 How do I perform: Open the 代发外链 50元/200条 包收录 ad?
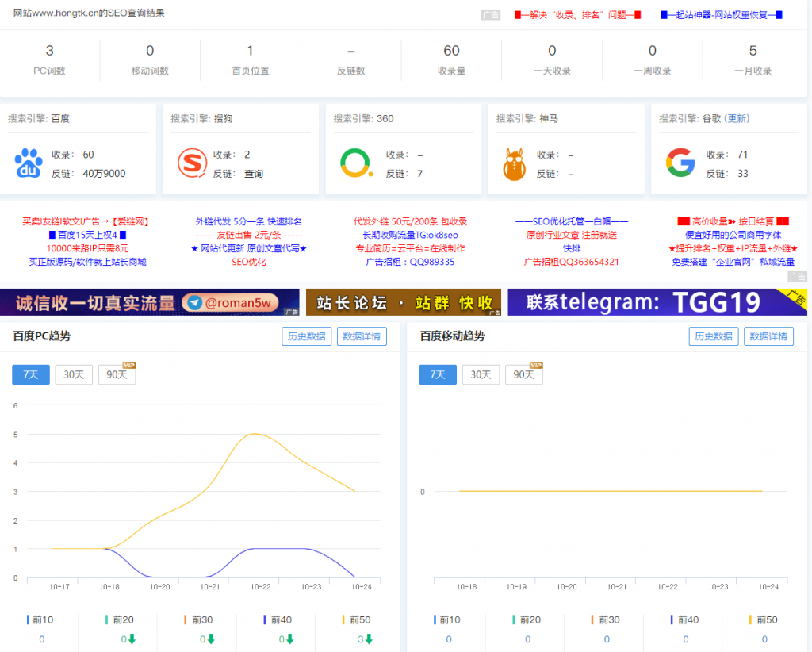tap(410, 221)
